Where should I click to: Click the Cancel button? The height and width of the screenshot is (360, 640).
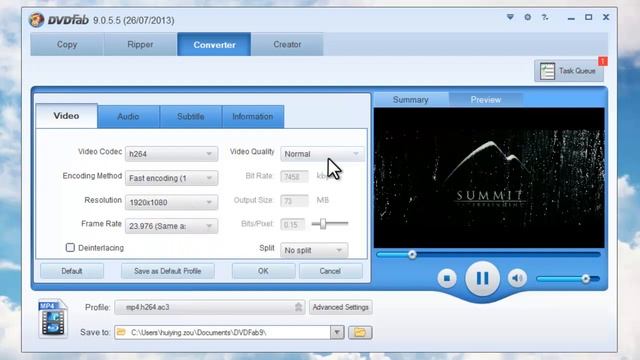coord(330,271)
